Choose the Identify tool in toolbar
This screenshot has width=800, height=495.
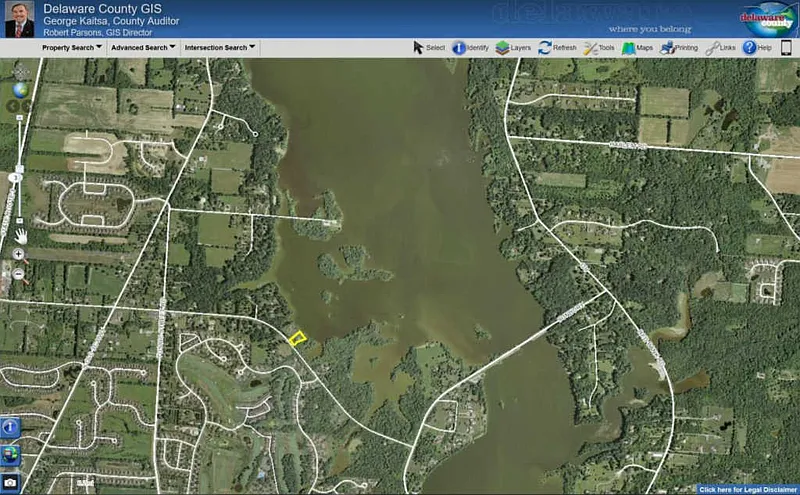pyautogui.click(x=470, y=47)
